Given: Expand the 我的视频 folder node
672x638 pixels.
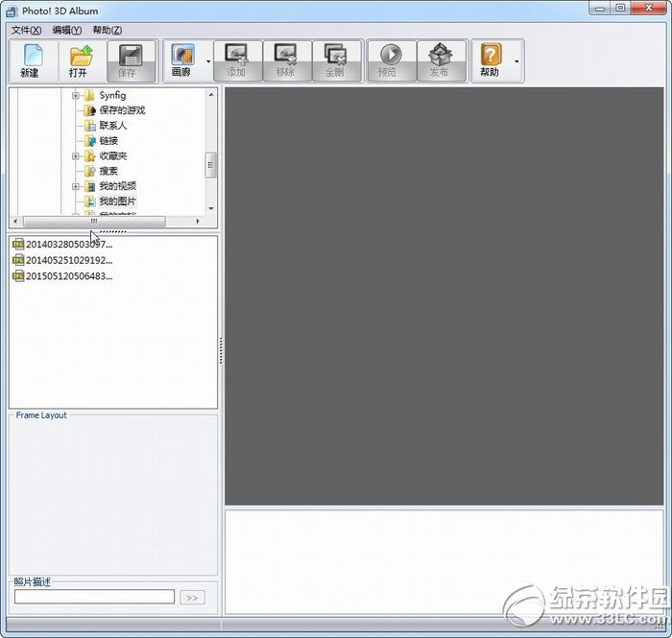Looking at the screenshot, I should coord(76,187).
